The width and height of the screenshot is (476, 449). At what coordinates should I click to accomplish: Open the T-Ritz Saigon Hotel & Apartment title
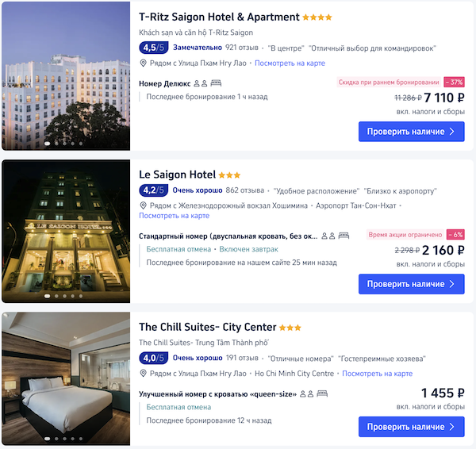(x=219, y=17)
